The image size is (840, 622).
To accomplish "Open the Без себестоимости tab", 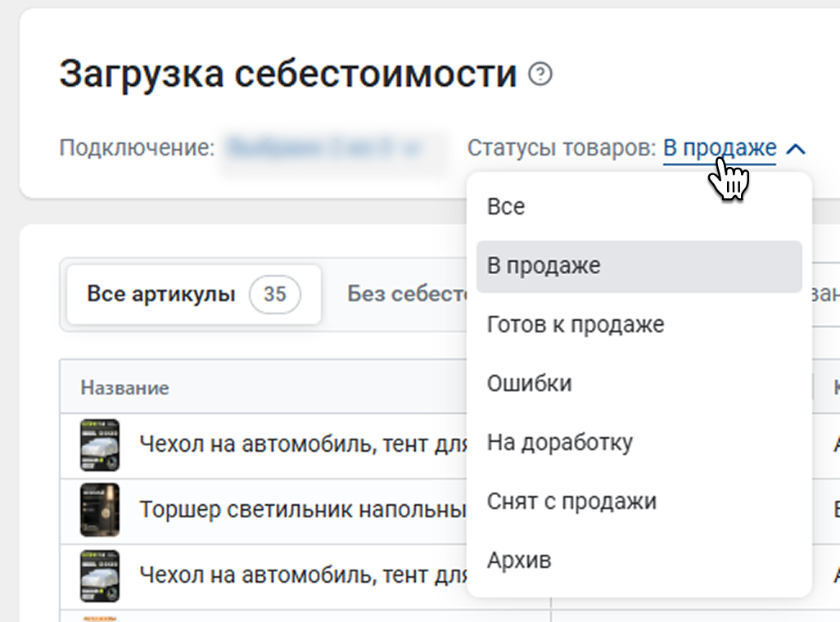I will pyautogui.click(x=407, y=294).
